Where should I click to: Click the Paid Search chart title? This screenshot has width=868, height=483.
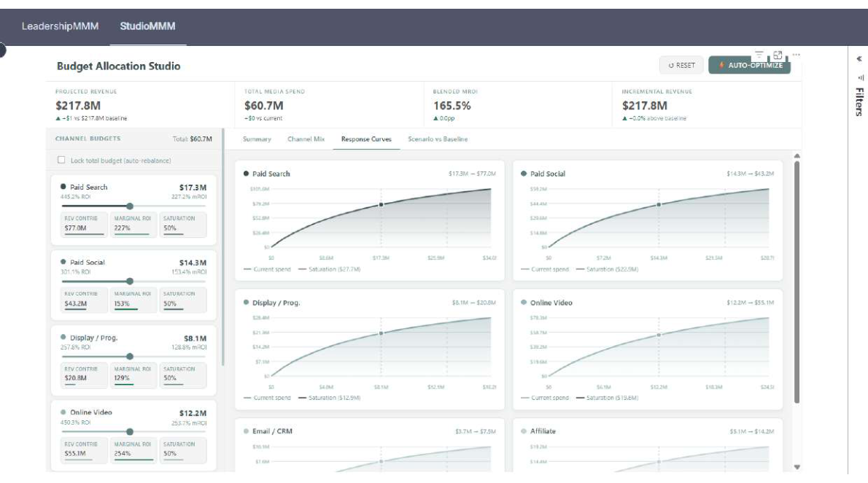(x=271, y=174)
